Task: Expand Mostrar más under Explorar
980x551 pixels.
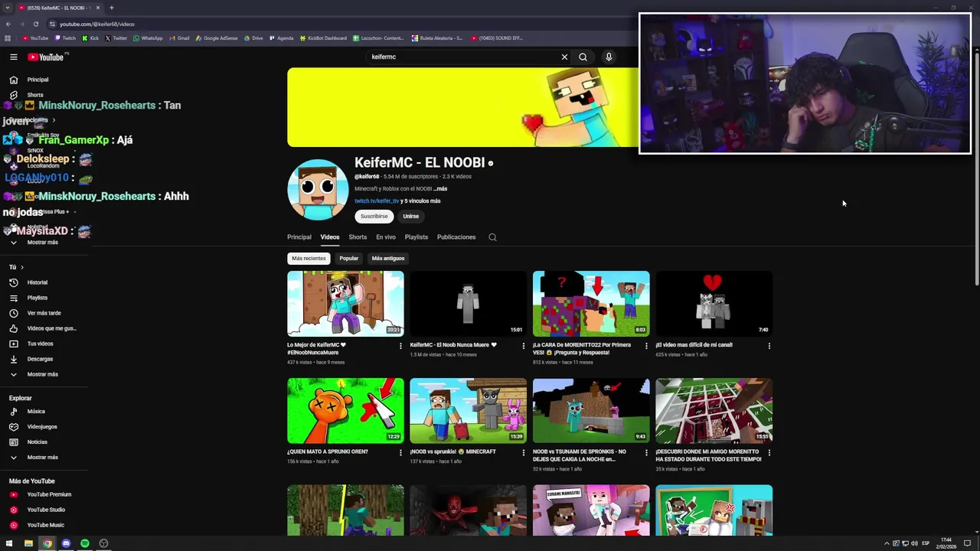Action: (44, 458)
